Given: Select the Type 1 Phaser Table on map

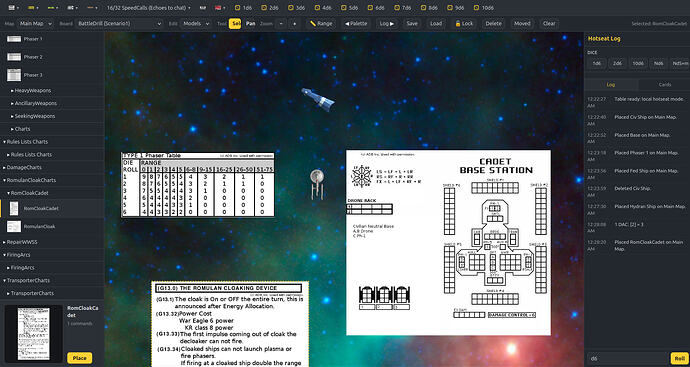Looking at the screenshot, I should pos(198,184).
